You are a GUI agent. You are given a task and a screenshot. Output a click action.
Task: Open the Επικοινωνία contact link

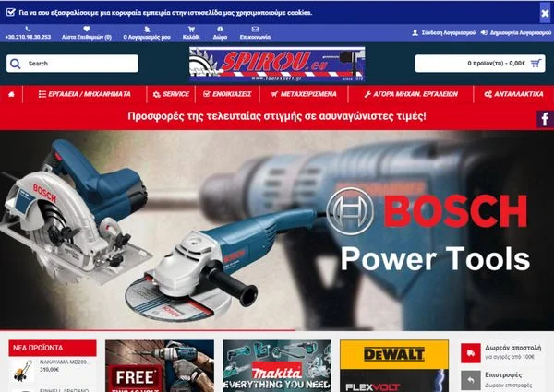click(255, 37)
